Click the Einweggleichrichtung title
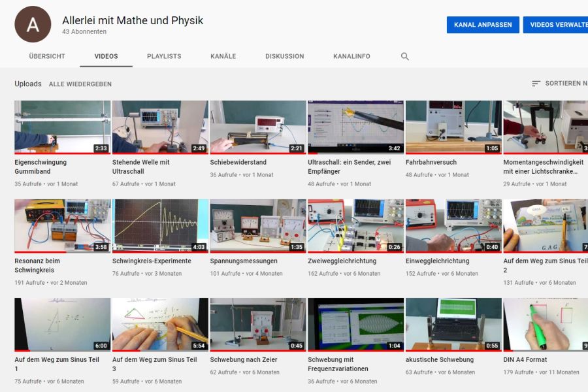588x392 pixels. pyautogui.click(x=437, y=261)
